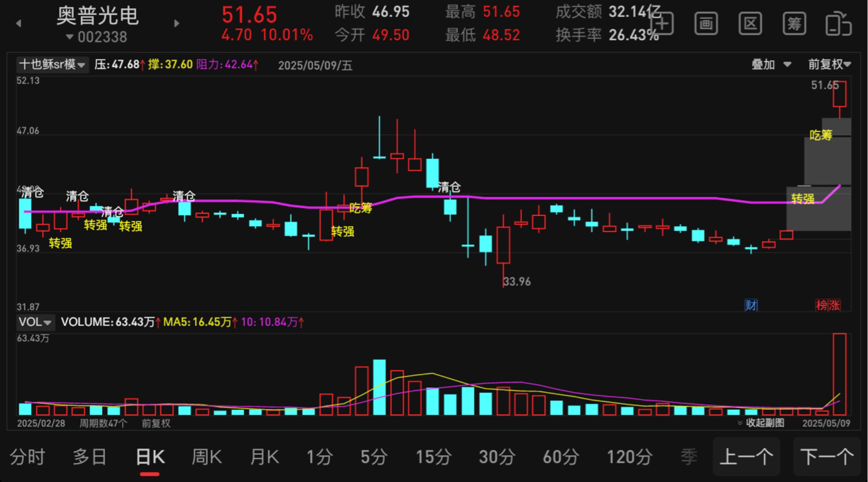Open the 画 drawing tools icon

click(706, 24)
